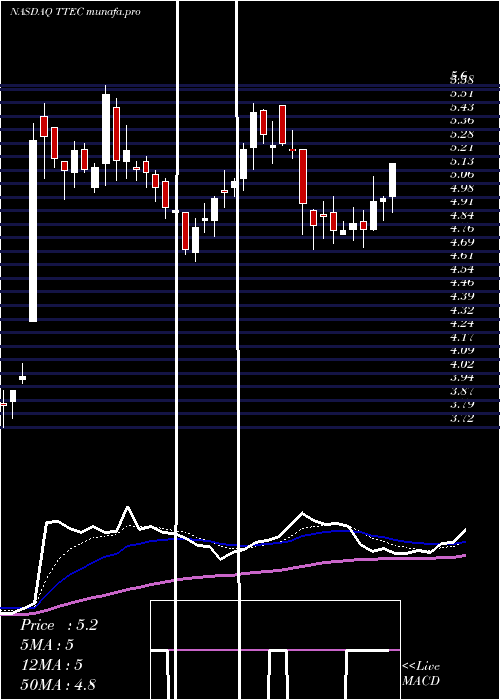Click the tall white gap-up candlestick
Screen dimensions: 500x700
point(33,230)
